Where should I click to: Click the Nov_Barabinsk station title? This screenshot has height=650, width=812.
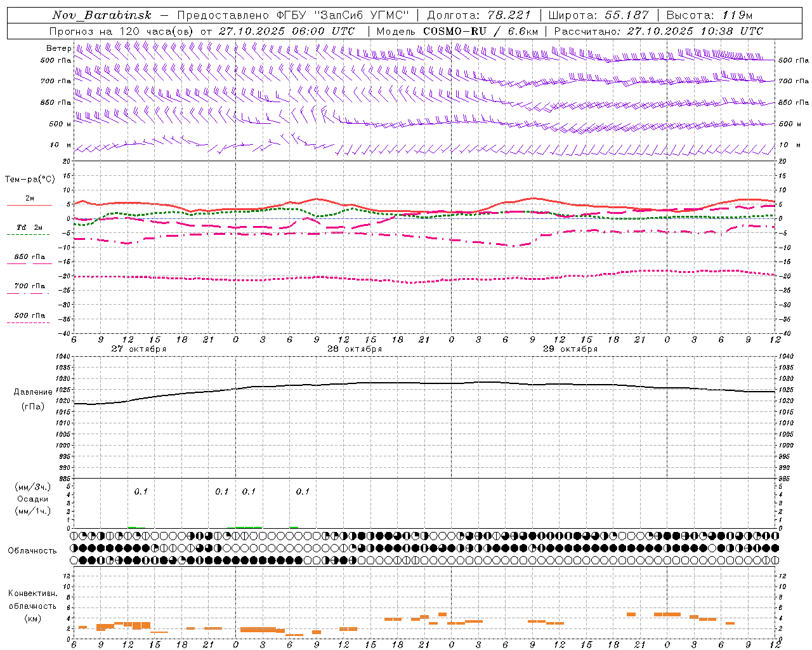(x=101, y=16)
